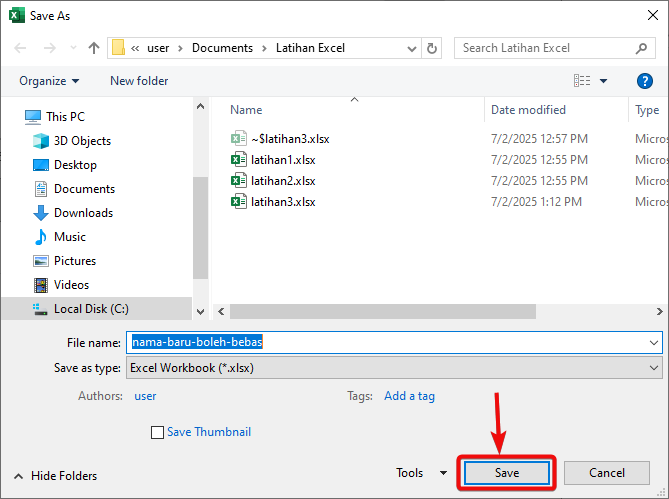The height and width of the screenshot is (499, 669).
Task: Click the search magnifier icon
Action: click(641, 48)
